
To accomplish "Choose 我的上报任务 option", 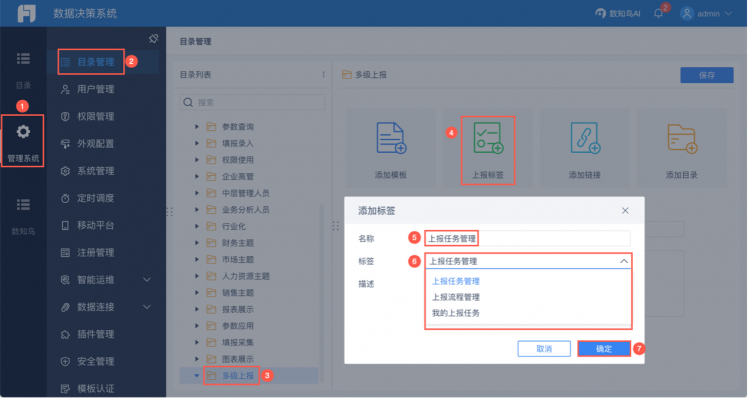I will [x=457, y=313].
